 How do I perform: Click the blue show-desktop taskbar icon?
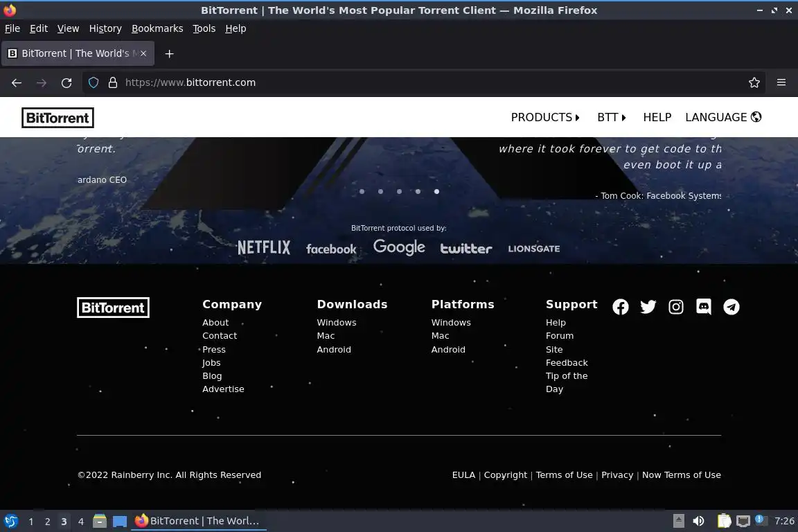120,522
